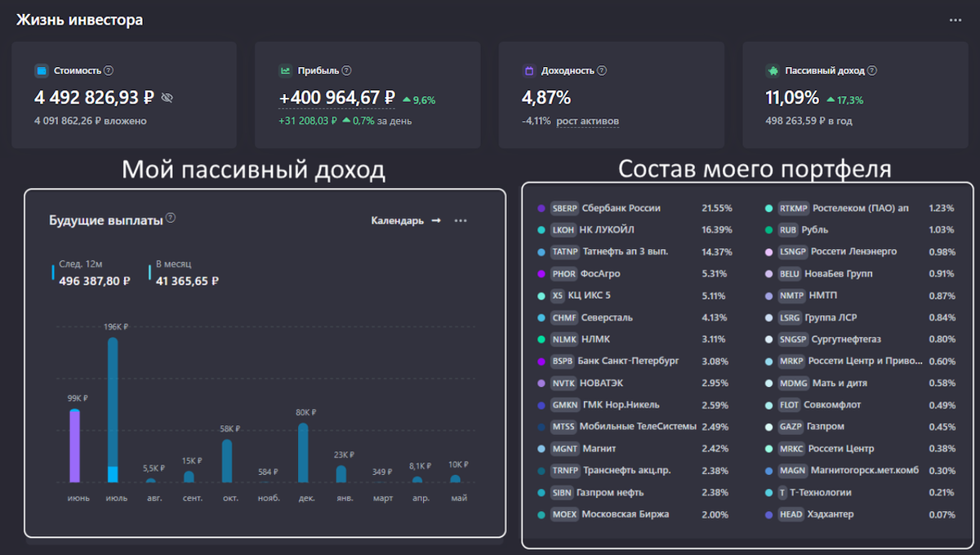Click the LKOH ticker badge
Screen dimensions: 980x555
click(x=564, y=230)
